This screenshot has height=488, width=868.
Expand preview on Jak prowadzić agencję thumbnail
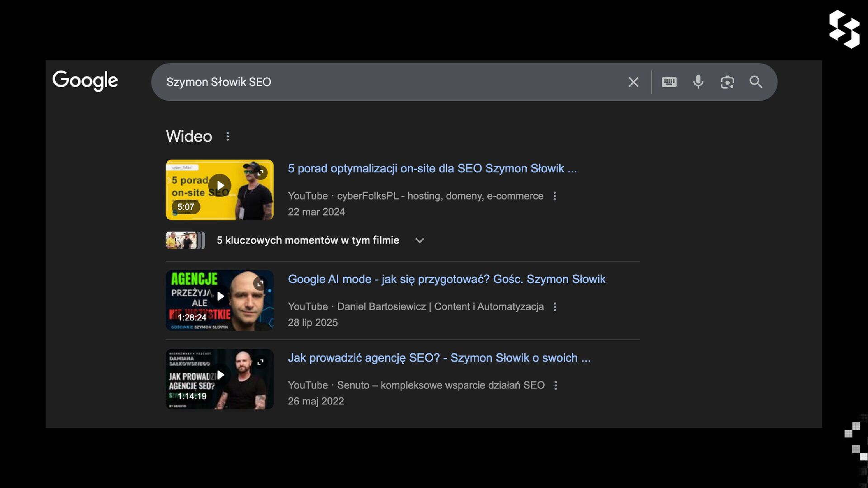pos(260,362)
